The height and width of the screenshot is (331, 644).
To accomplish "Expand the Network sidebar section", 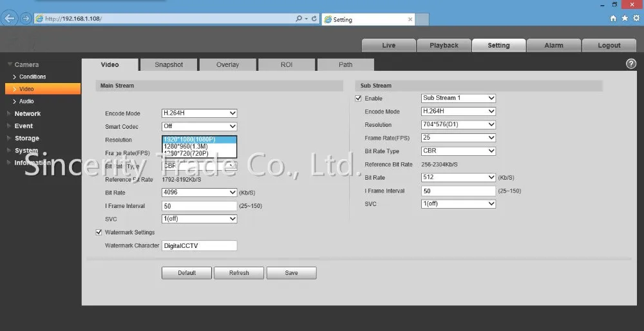I will coord(28,114).
